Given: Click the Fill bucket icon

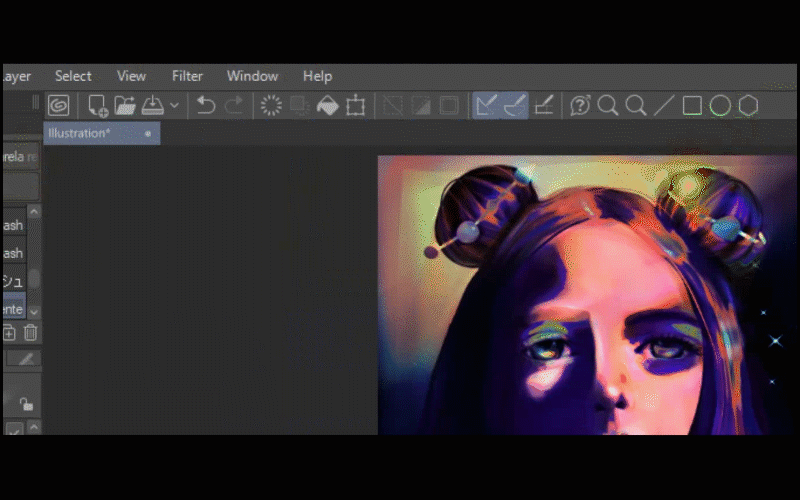Looking at the screenshot, I should (327, 105).
